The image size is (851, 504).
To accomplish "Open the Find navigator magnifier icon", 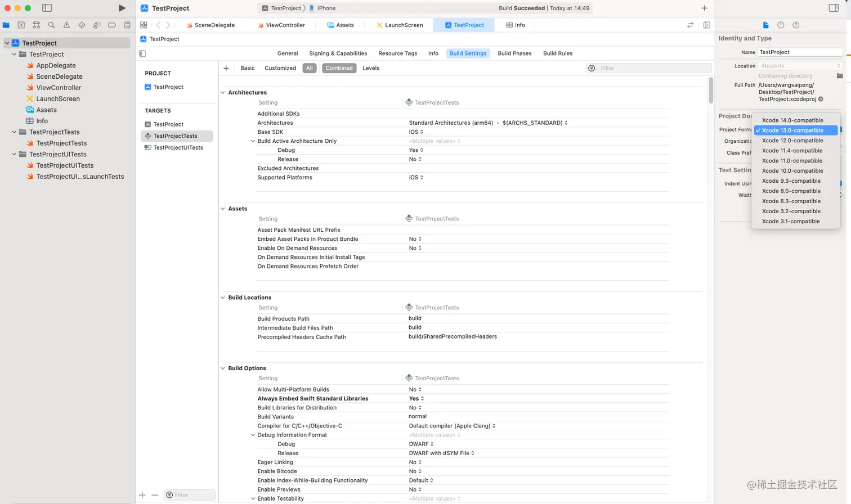I will 51,25.
